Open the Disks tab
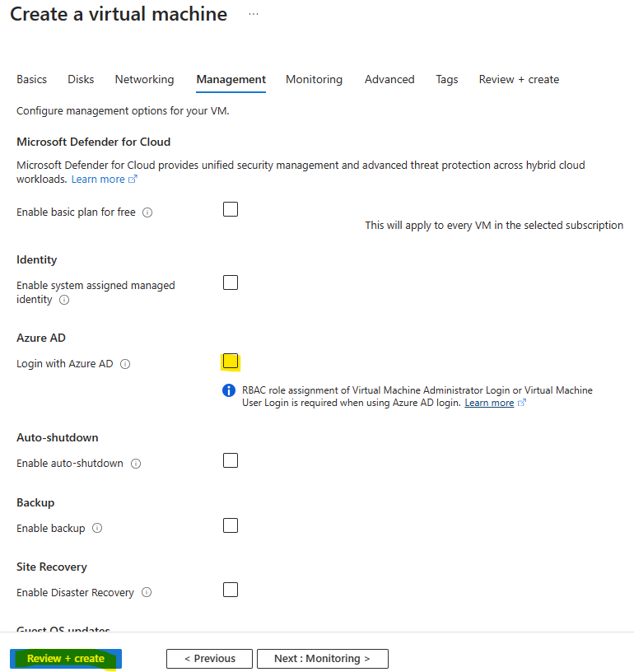Viewport: 634px width, 672px height. click(x=81, y=80)
